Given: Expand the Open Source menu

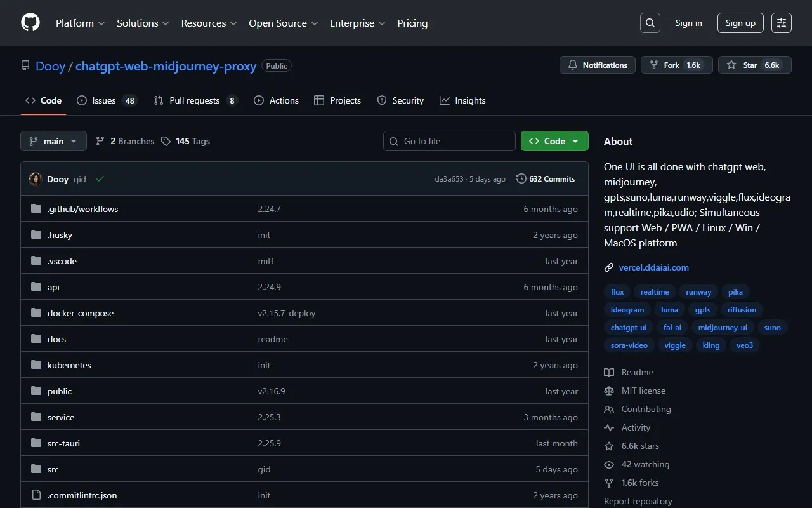Looking at the screenshot, I should click(283, 23).
